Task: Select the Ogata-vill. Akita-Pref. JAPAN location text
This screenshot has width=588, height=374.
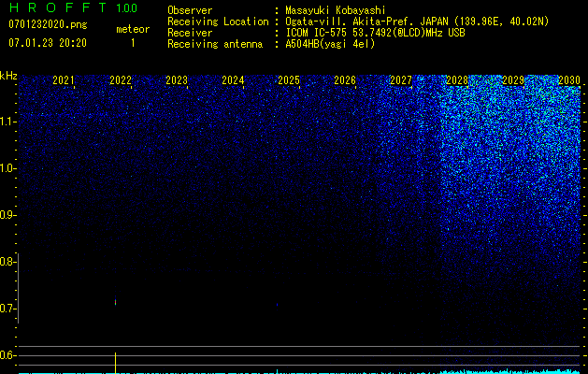Action: (417, 22)
